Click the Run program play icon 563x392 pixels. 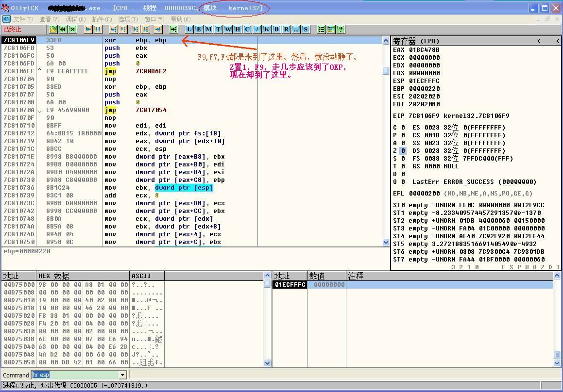pyautogui.click(x=88, y=29)
